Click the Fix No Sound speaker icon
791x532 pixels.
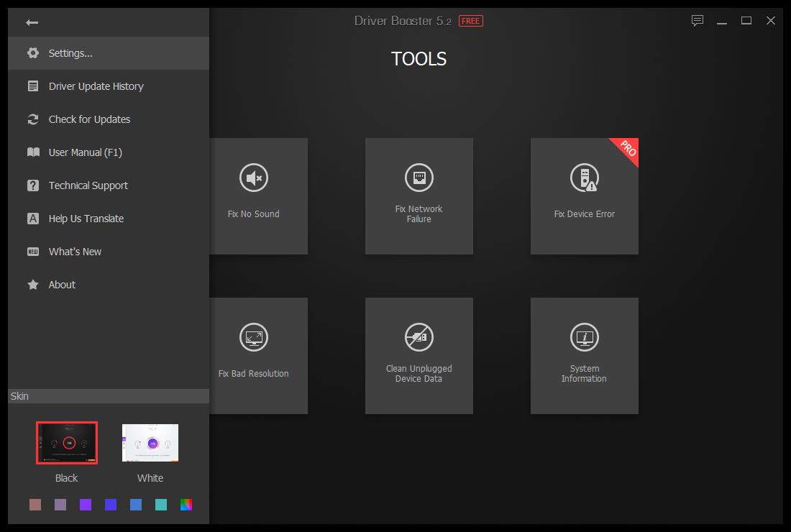pos(254,178)
